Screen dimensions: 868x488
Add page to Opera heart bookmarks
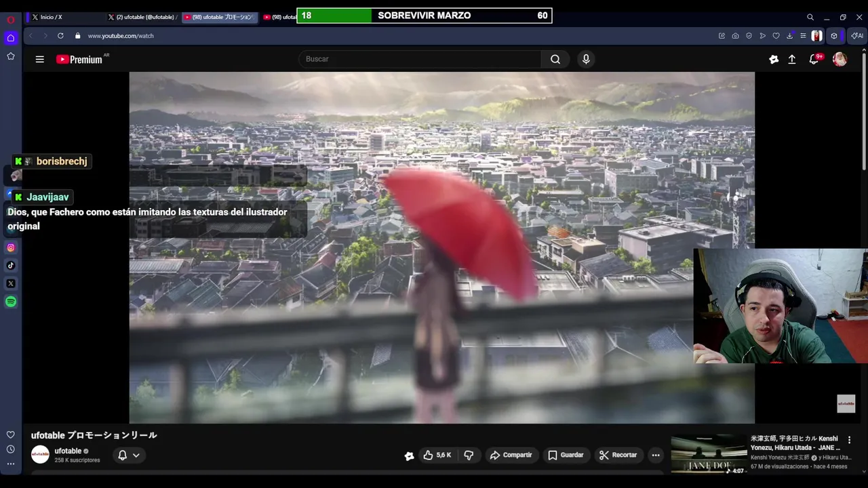[x=776, y=36]
